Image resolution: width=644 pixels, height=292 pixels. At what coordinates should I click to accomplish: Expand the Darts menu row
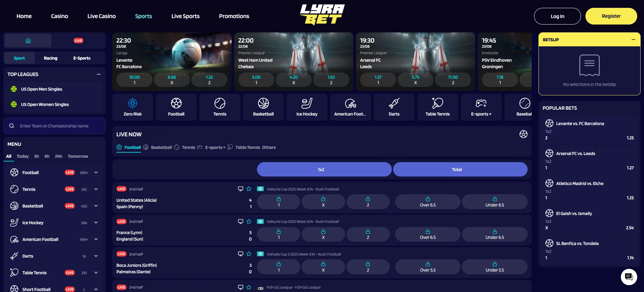tap(96, 256)
